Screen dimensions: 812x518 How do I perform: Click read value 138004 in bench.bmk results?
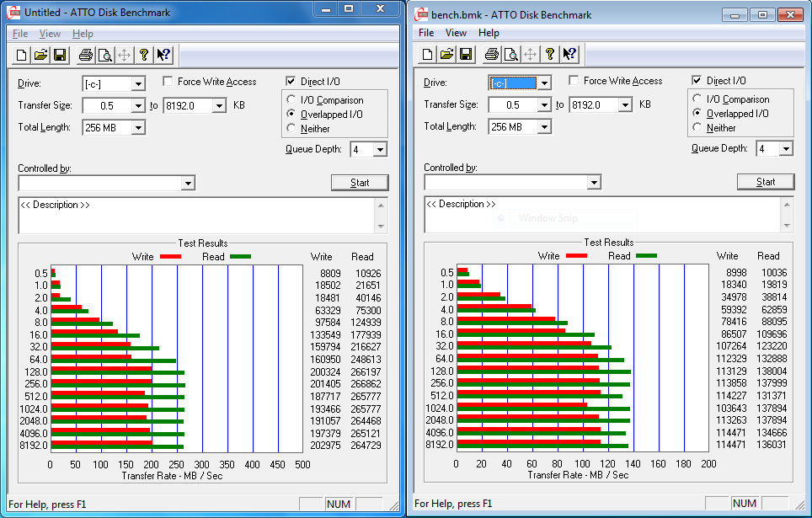coord(772,371)
